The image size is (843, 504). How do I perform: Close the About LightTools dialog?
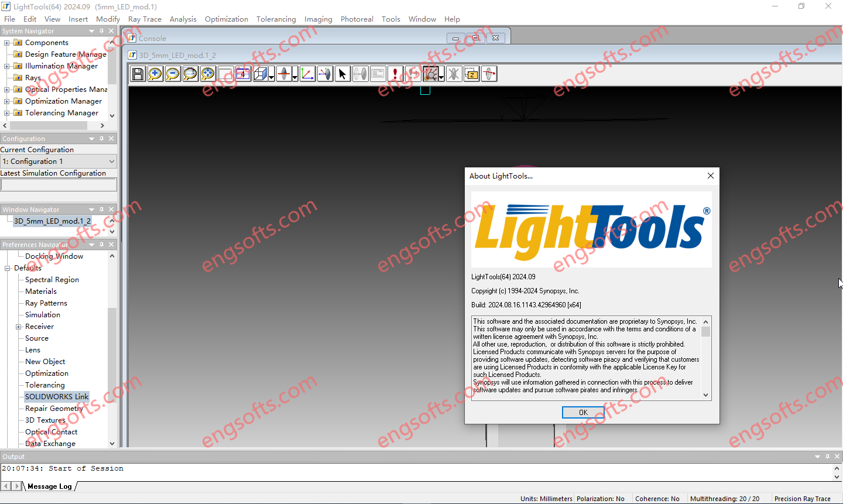(710, 176)
